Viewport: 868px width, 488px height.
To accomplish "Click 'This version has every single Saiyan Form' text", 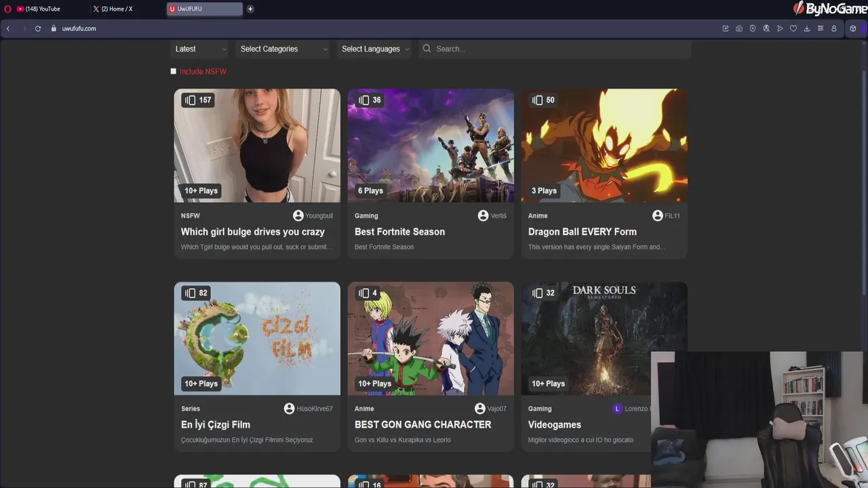I will [597, 247].
